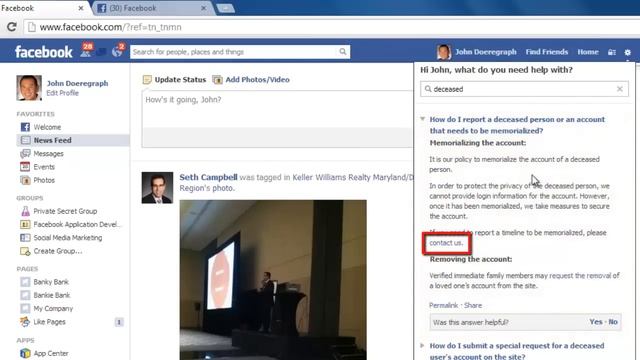
Task: Click Social Media Marketing group icon
Action: coord(25,238)
